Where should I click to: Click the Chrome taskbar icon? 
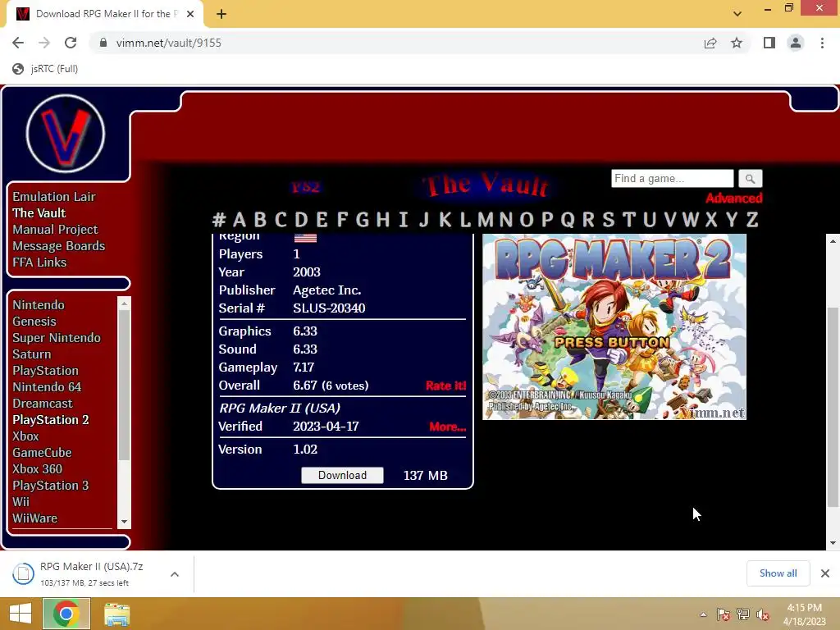66,614
